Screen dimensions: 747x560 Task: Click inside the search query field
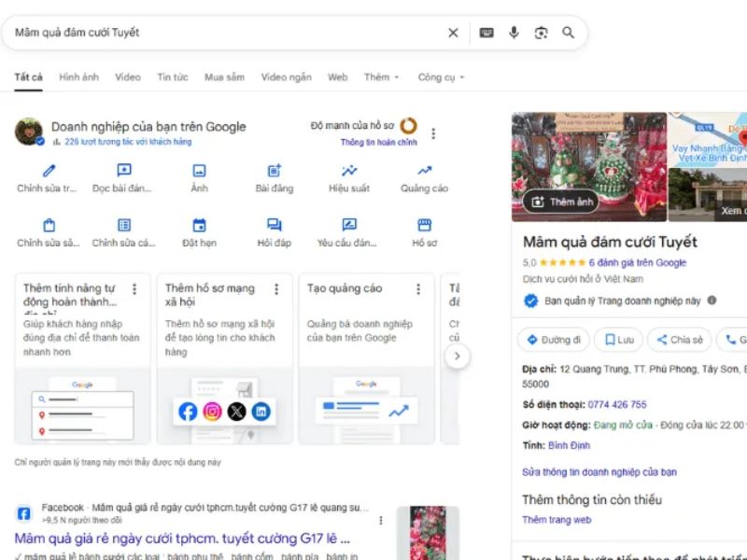pos(224,33)
